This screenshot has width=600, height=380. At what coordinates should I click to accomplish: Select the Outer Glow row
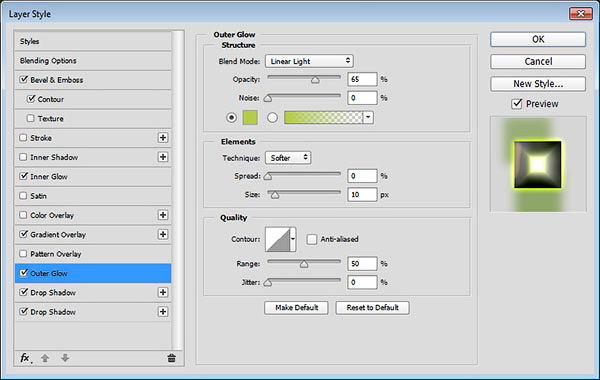click(93, 273)
